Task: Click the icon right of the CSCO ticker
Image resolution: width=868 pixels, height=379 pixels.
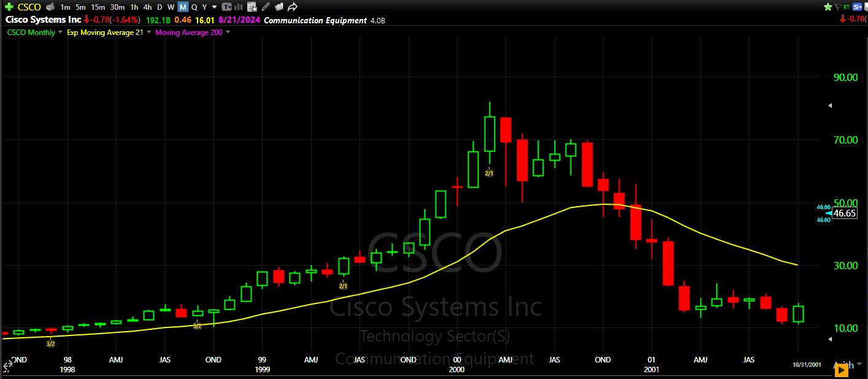Action: click(51, 7)
